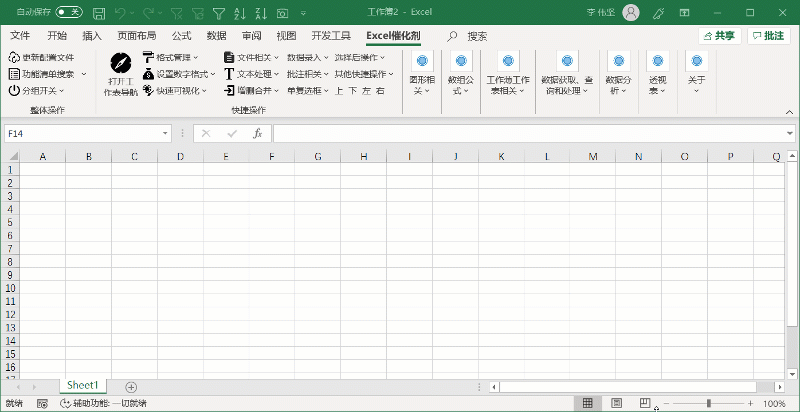This screenshot has height=412, width=800.
Task: Switch to the 插入 tab
Action: tap(92, 36)
